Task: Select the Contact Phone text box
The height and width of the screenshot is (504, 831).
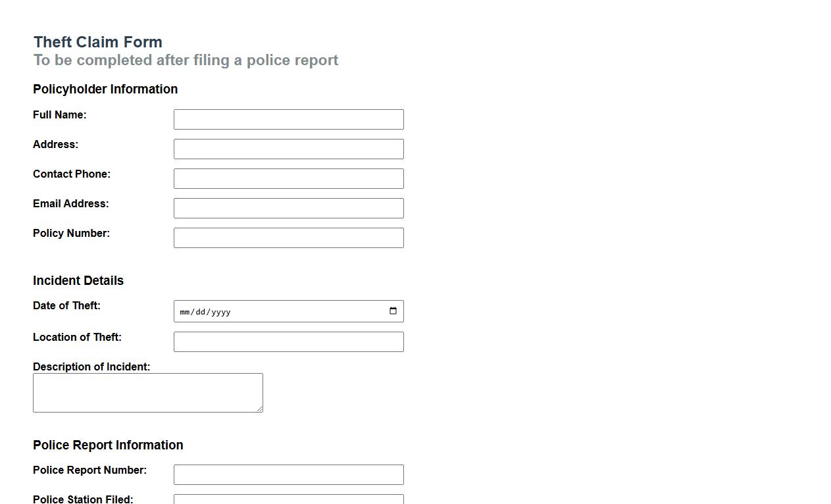Action: (x=288, y=178)
